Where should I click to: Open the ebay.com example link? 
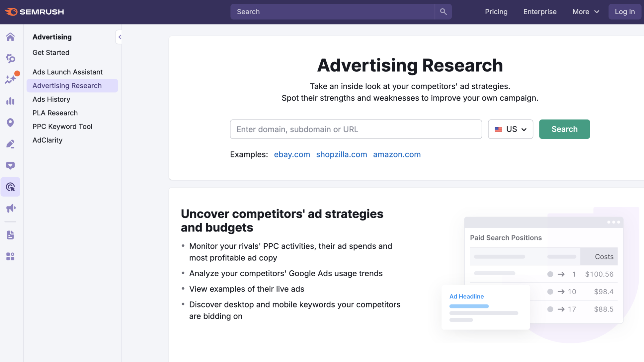click(x=292, y=154)
